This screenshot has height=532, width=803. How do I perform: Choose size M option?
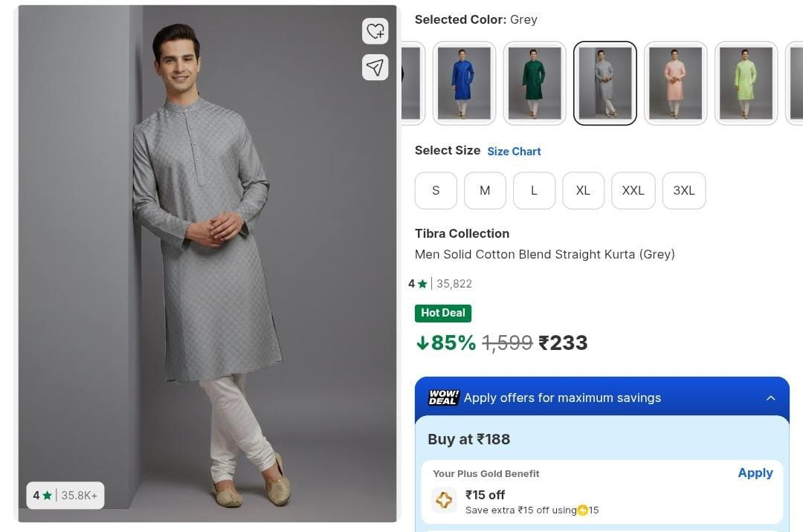485,191
